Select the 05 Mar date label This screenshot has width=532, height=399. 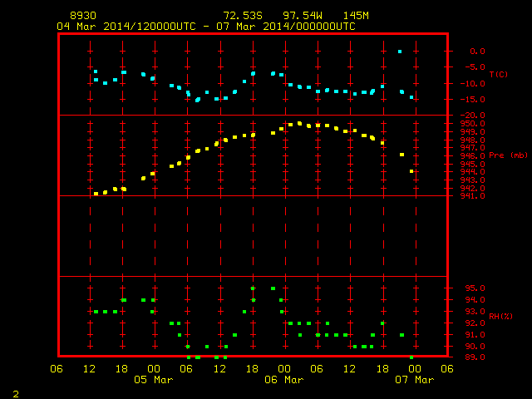153,380
